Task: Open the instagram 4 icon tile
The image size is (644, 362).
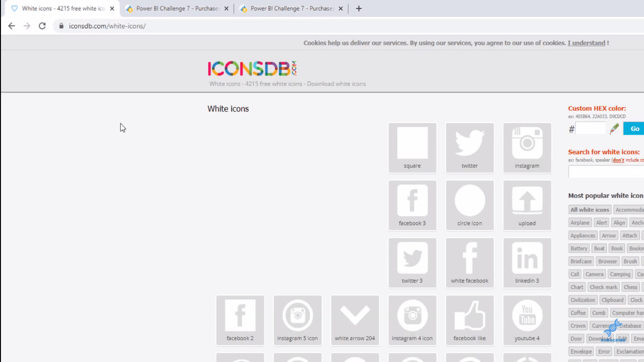Action: [413, 320]
